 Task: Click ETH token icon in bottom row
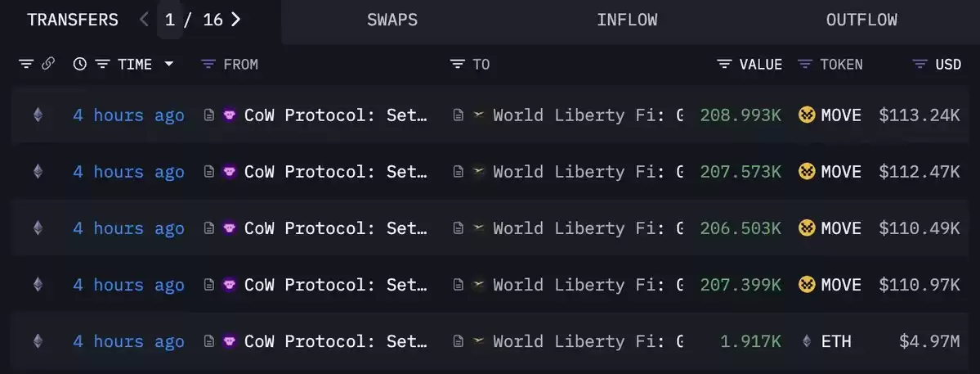(807, 340)
